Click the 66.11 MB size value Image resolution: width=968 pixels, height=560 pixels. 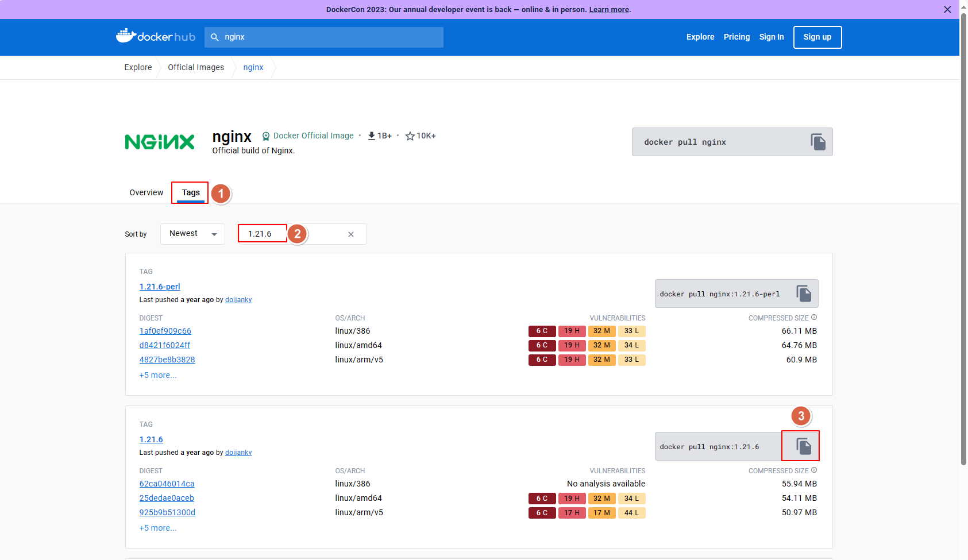point(799,331)
